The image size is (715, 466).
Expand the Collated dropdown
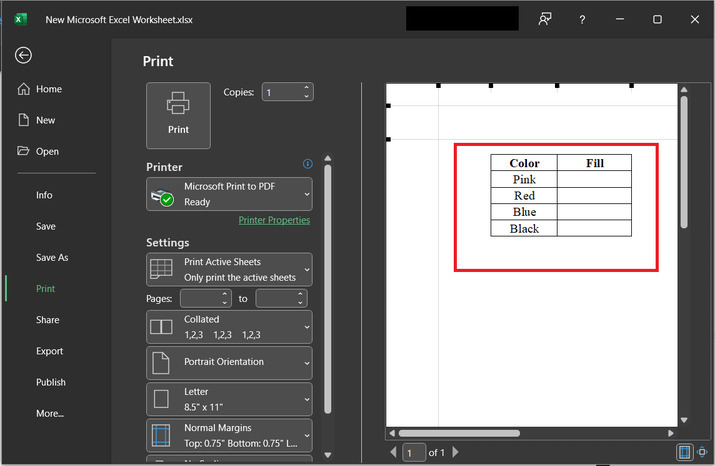tap(229, 327)
